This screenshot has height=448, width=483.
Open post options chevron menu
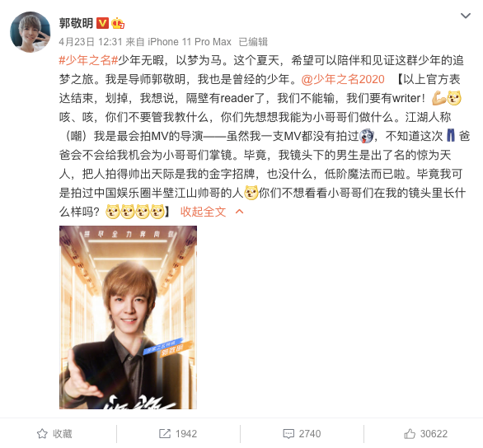465,16
